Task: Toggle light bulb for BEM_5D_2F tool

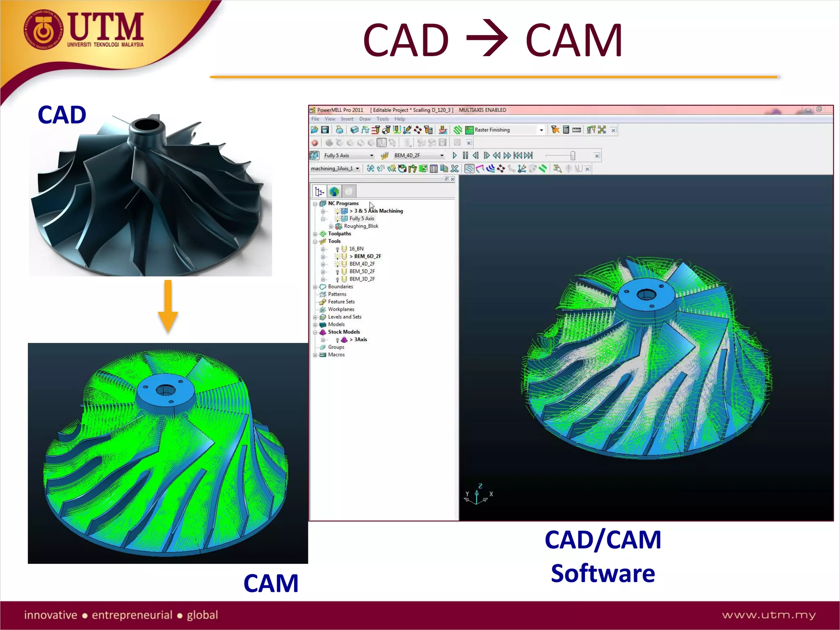Action: click(x=338, y=272)
